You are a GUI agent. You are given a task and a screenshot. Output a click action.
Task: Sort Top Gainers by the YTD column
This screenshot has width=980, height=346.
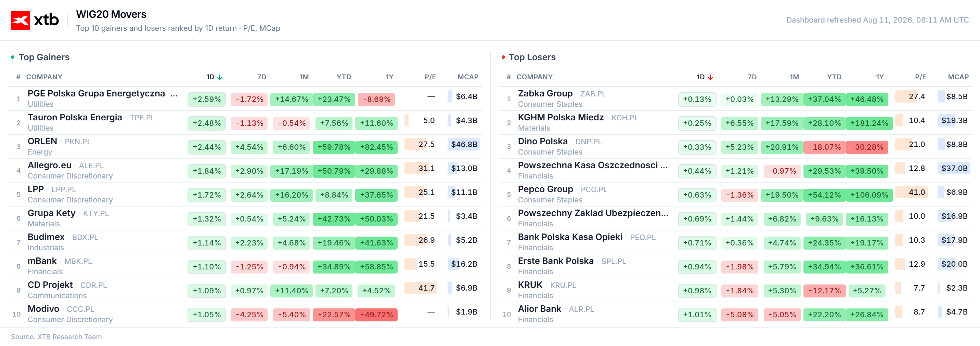(x=344, y=77)
